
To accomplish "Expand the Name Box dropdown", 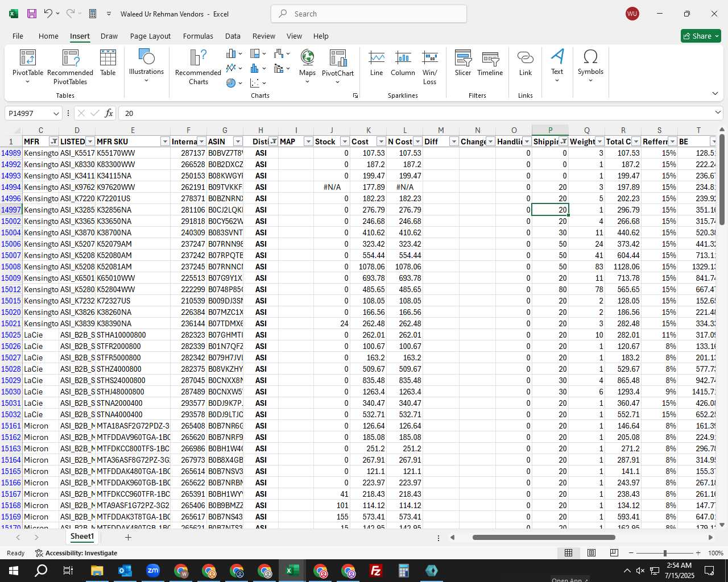I will pyautogui.click(x=56, y=113).
